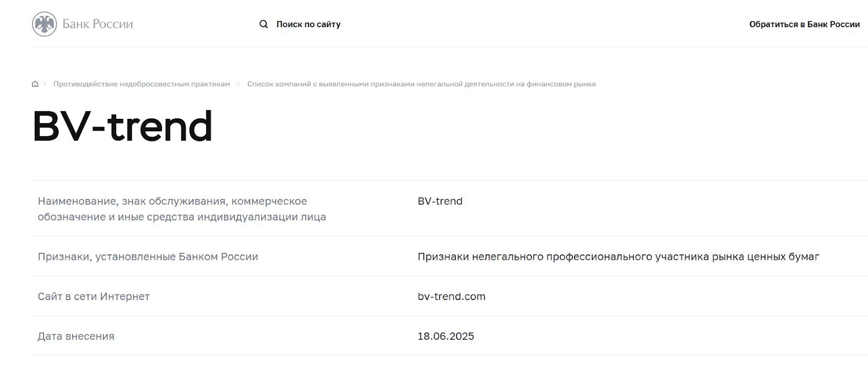Click "Сайт в сети Интернет" label

point(94,296)
